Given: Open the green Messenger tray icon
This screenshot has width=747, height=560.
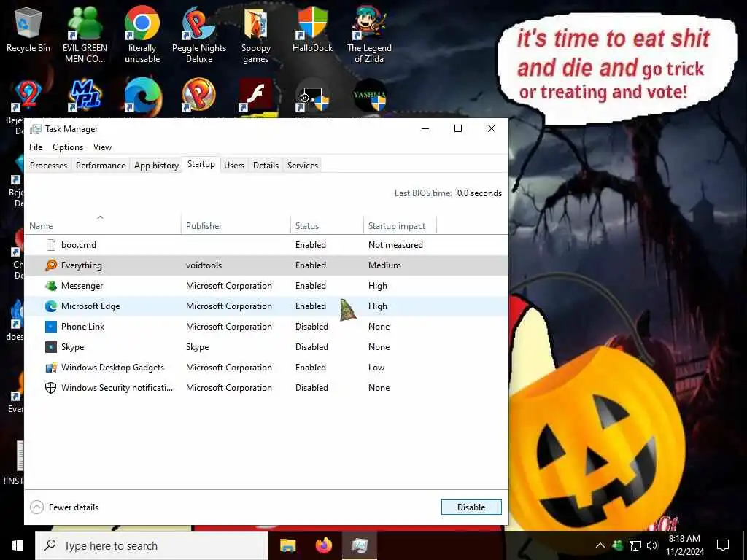Looking at the screenshot, I should point(617,545).
